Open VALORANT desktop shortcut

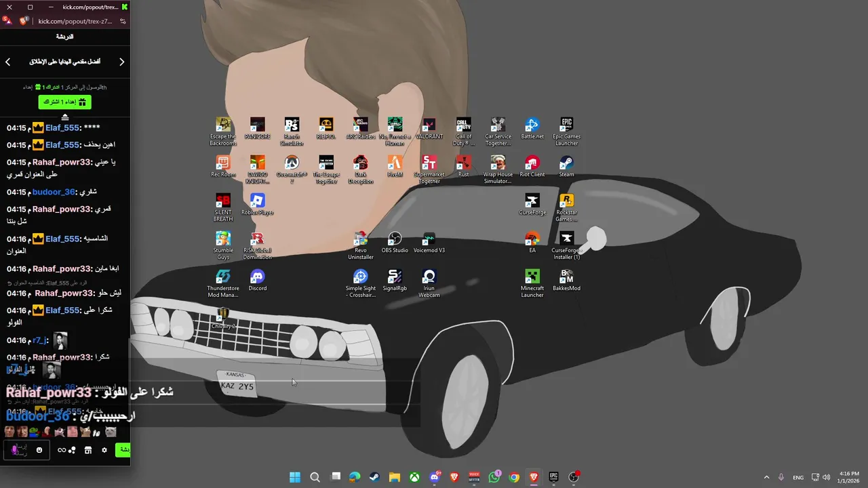click(x=429, y=128)
